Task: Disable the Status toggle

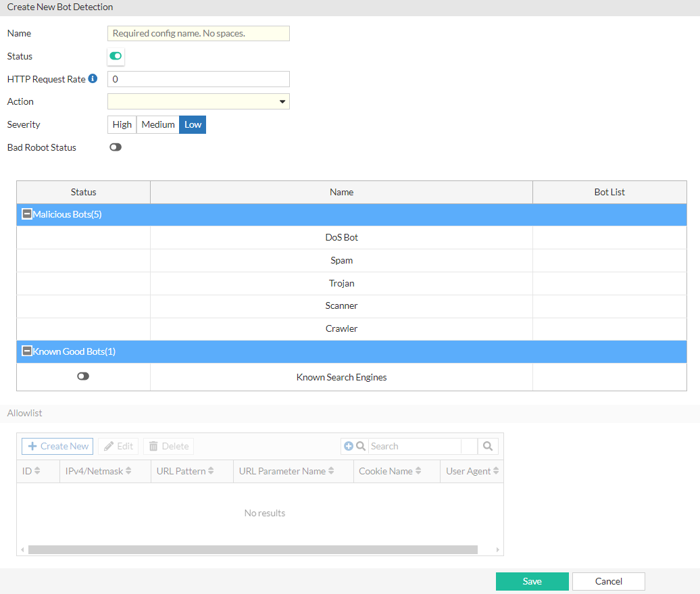Action: (x=116, y=57)
